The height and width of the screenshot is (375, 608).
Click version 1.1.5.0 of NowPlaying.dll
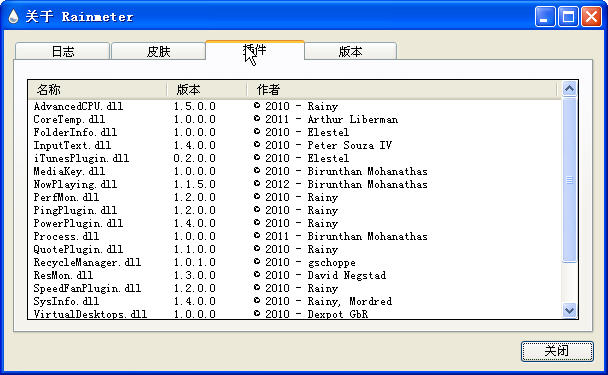pyautogui.click(x=195, y=184)
